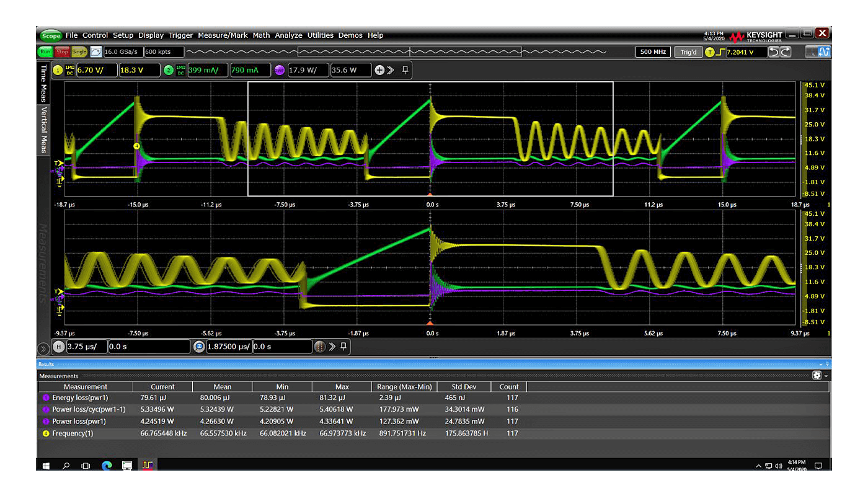Click the 399 mA/ channel 2 scale field
This screenshot has width=868, height=496.
click(208, 70)
